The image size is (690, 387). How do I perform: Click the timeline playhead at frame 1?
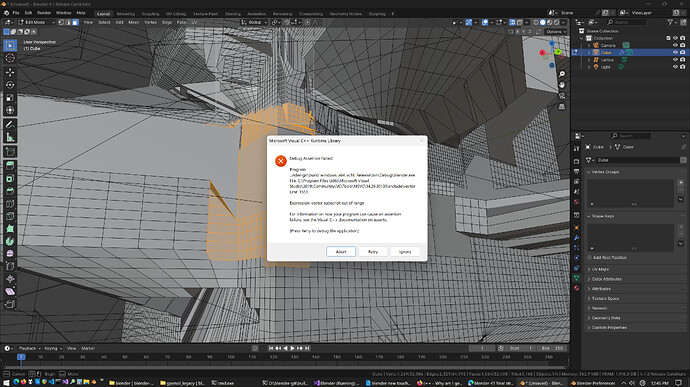(21, 357)
